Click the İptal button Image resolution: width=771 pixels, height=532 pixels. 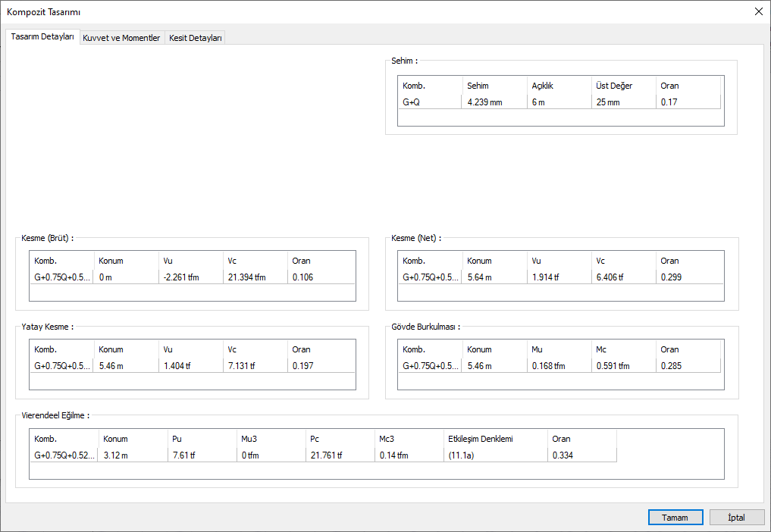[x=736, y=518]
